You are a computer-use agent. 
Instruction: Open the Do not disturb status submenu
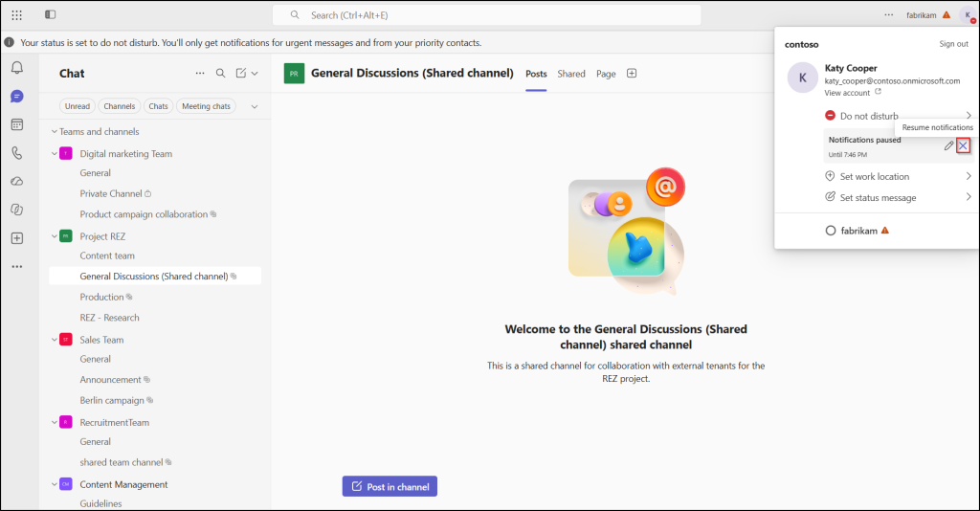point(898,116)
